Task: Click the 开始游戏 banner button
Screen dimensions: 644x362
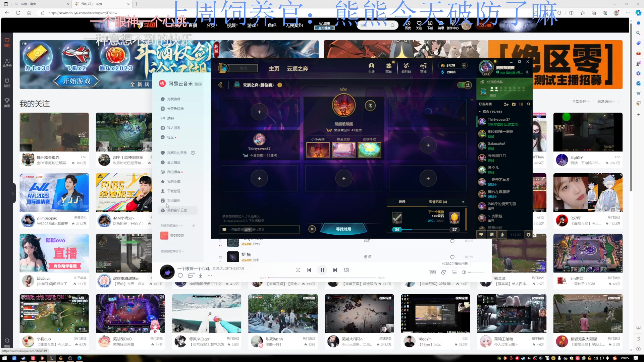Action: (77, 81)
